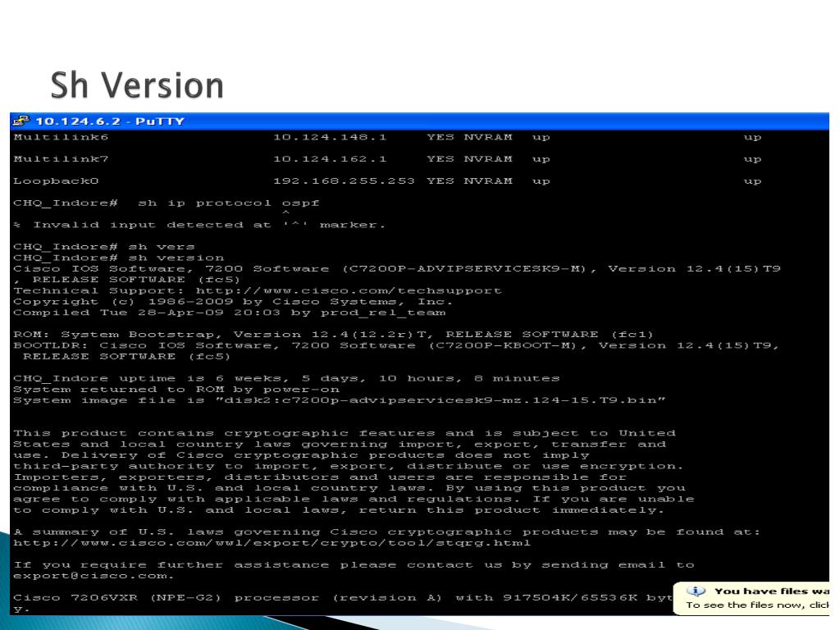Click the 'sh ip protocol ospf' command line
The width and height of the screenshot is (840, 630).
pos(166,203)
